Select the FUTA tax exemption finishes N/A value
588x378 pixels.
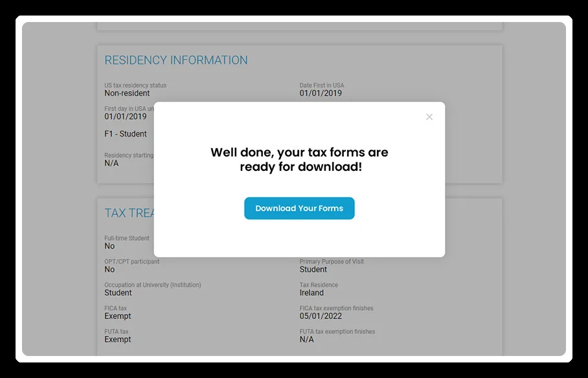point(306,339)
